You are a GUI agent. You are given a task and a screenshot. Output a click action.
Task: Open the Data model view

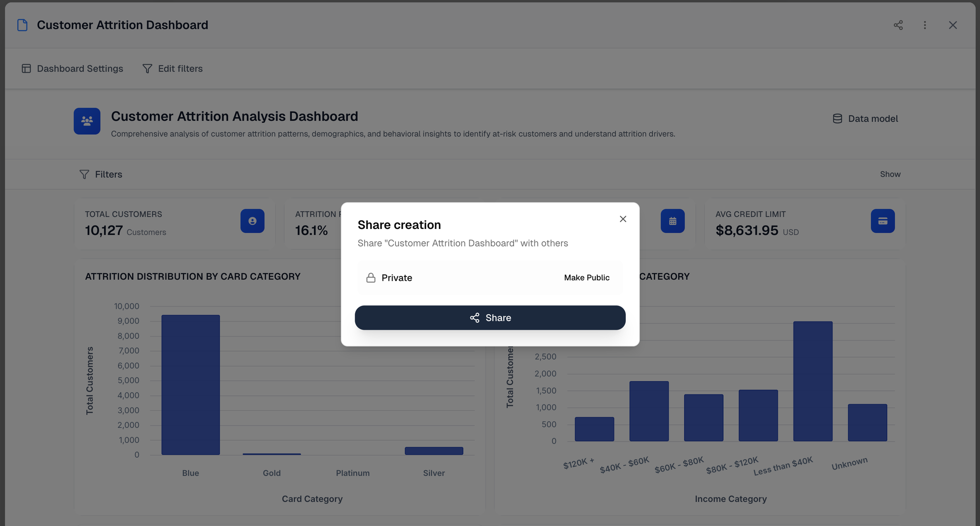coord(865,119)
